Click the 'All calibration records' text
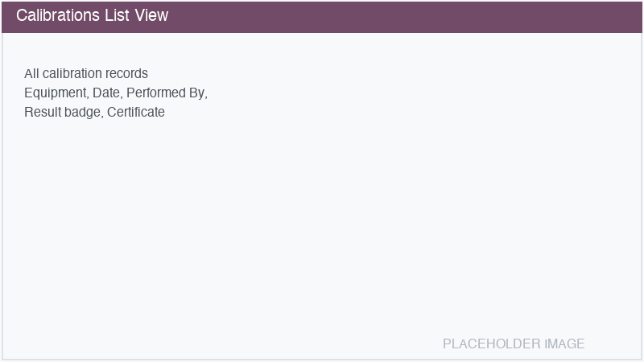The height and width of the screenshot is (362, 644). point(86,74)
